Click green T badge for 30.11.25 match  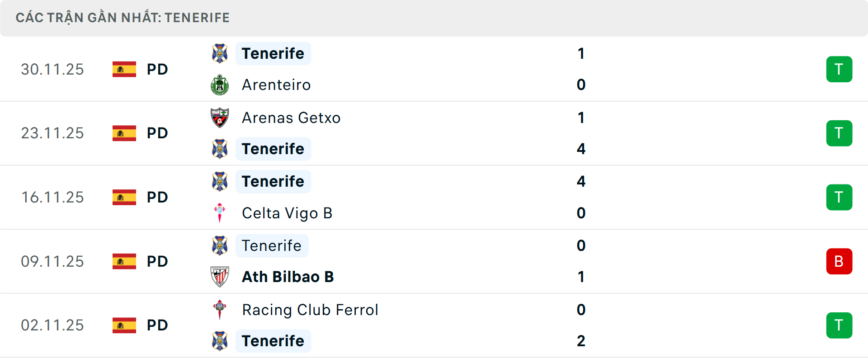839,69
